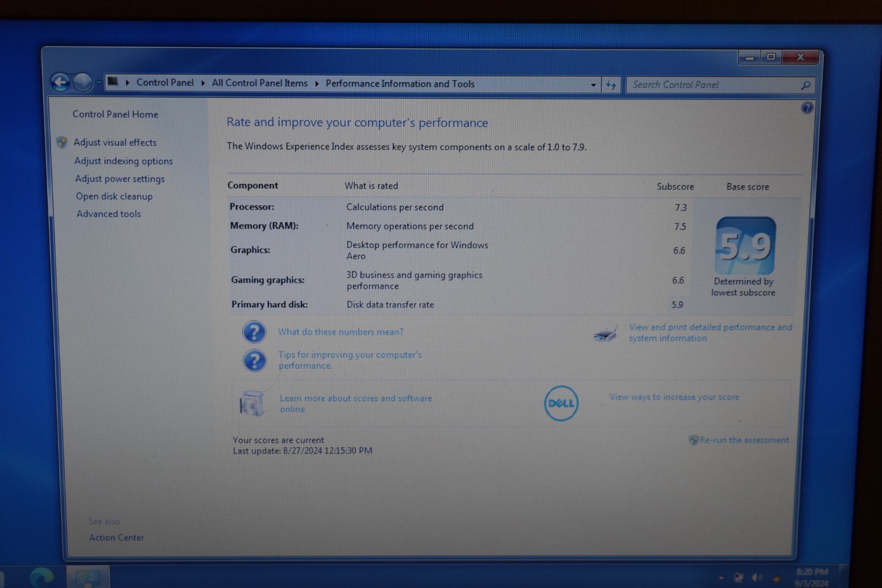Image resolution: width=882 pixels, height=588 pixels.
Task: Open Adjust power settings
Action: [x=120, y=179]
